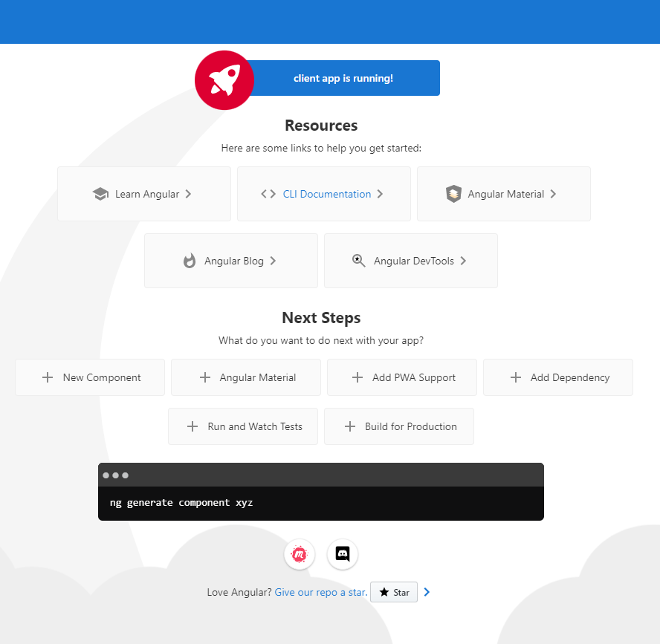The height and width of the screenshot is (644, 660).
Task: Click the chevron next to CLI Documentation
Action: [x=380, y=194]
